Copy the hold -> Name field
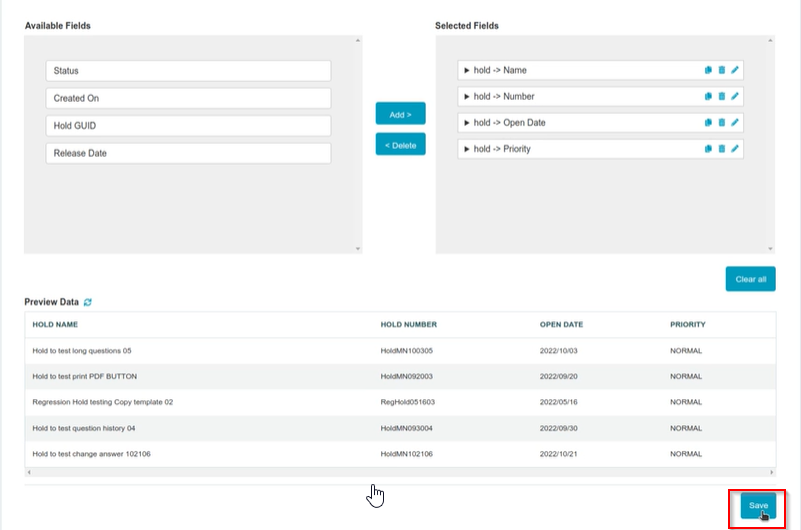This screenshot has height=530, width=801. (x=708, y=70)
